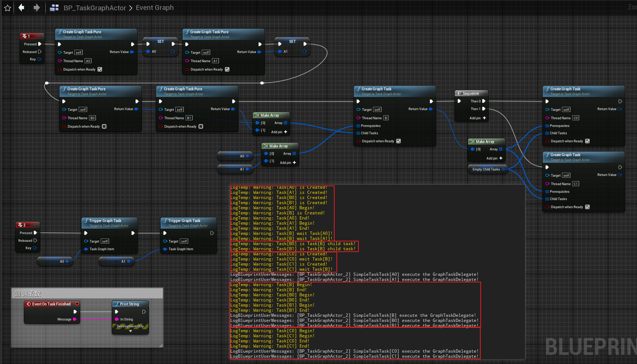Toggle Dispatch when Ready on C0 node
Image resolution: width=637 pixels, height=364 pixels.
(x=588, y=141)
